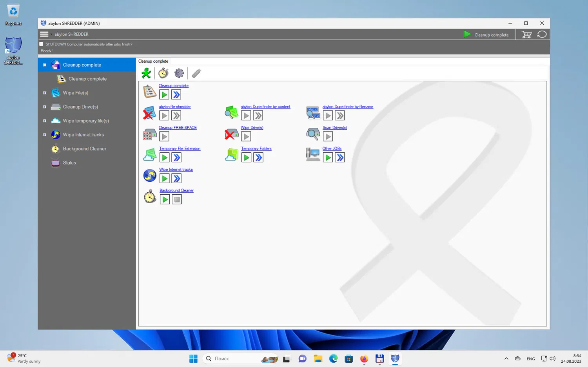Start the play button under the Cleanup complete link
This screenshot has width=588, height=367.
coord(164,94)
